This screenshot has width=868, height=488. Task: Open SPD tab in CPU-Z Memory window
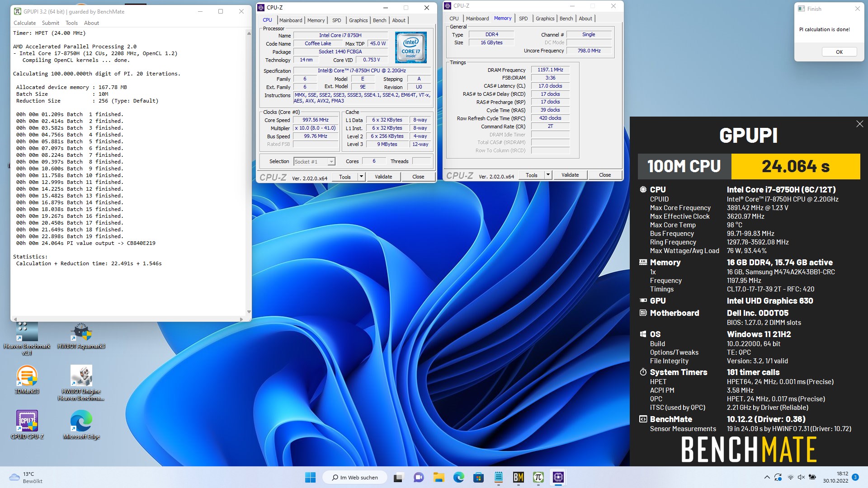click(x=524, y=19)
